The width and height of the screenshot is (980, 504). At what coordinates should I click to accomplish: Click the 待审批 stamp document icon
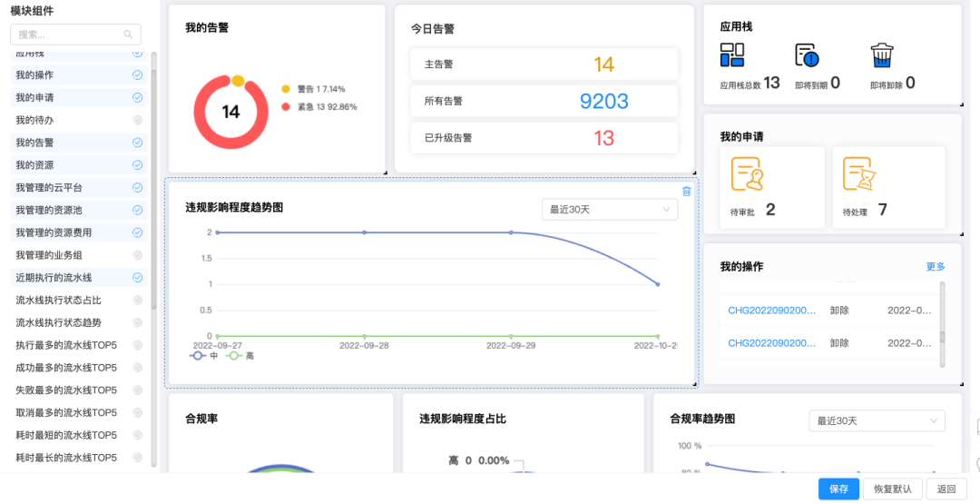click(747, 173)
